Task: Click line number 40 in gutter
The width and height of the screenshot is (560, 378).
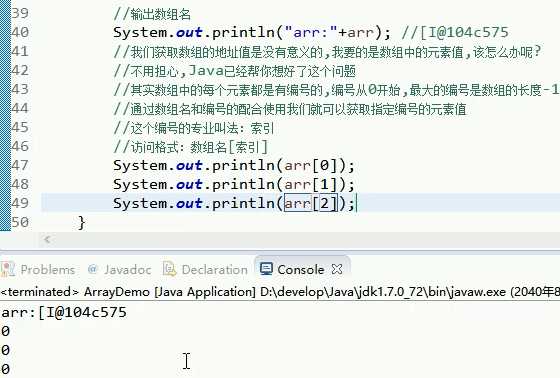Action: pos(20,32)
